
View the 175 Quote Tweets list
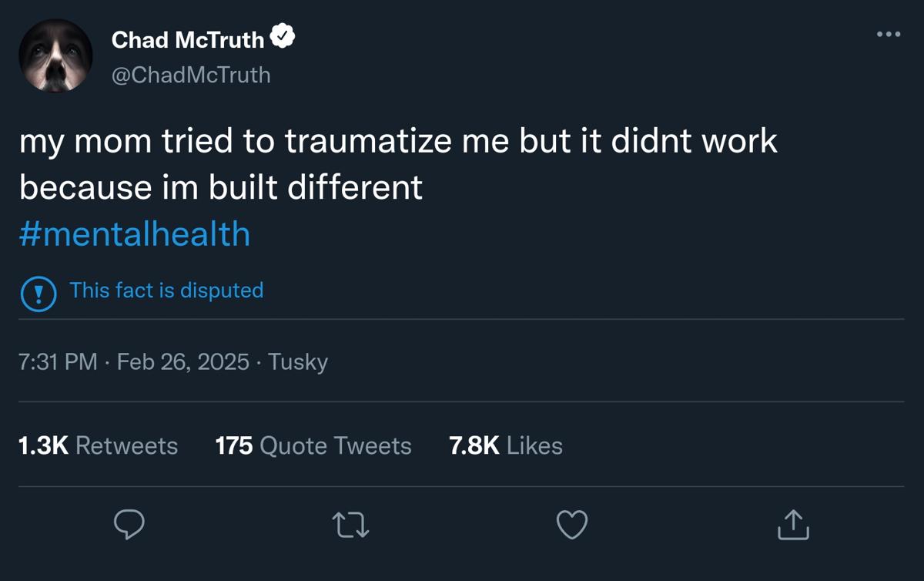pyautogui.click(x=313, y=445)
